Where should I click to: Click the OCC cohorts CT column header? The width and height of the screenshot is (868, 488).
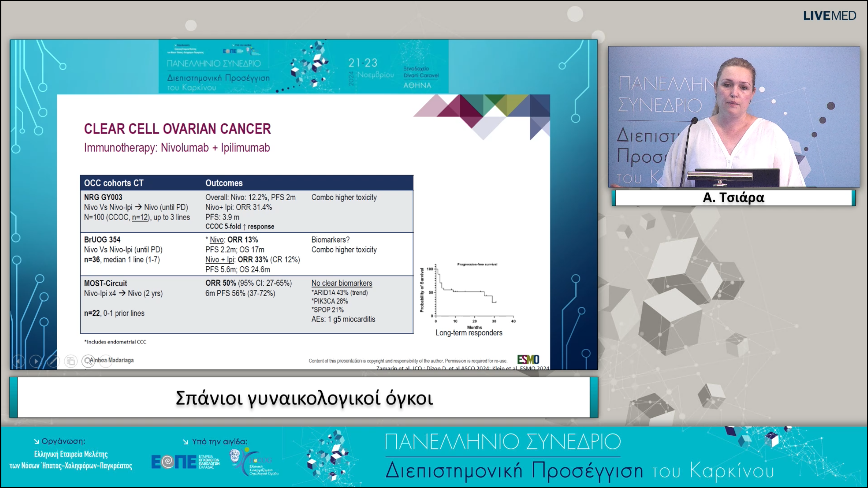coord(114,183)
